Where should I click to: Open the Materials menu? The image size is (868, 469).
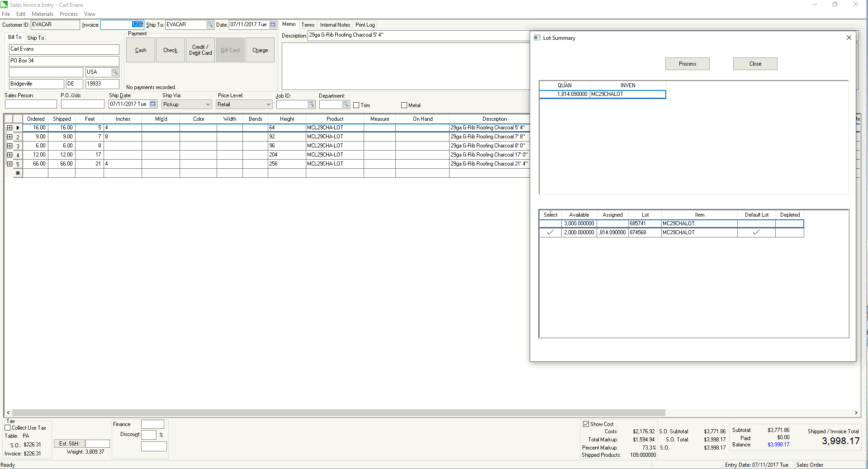click(43, 14)
